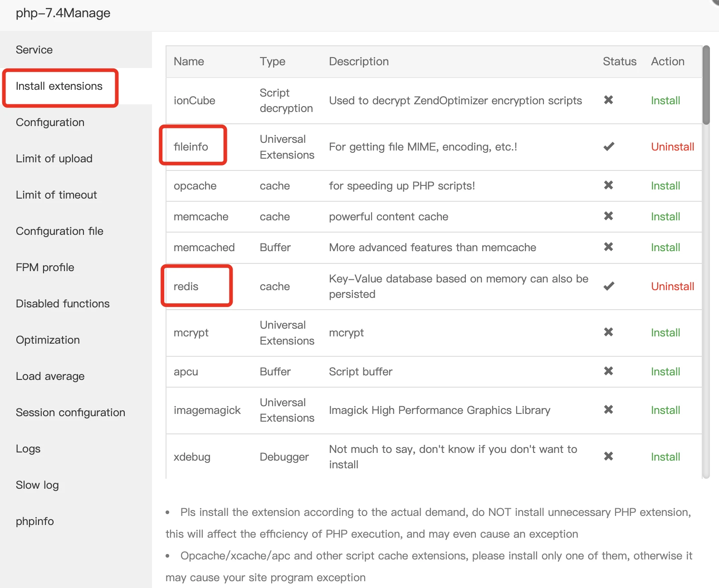This screenshot has width=719, height=588.
Task: Install the memcached extension
Action: (x=665, y=248)
